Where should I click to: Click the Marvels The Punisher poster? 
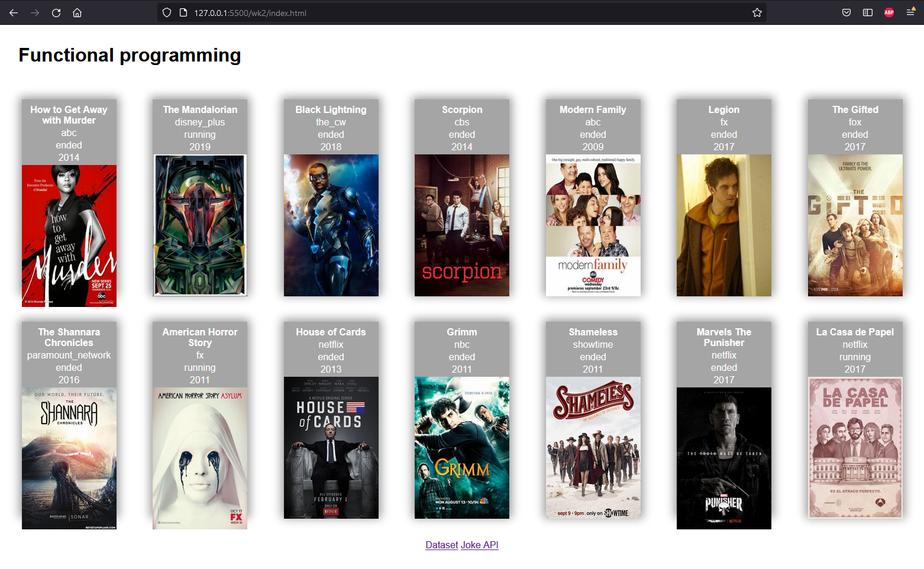tap(724, 458)
